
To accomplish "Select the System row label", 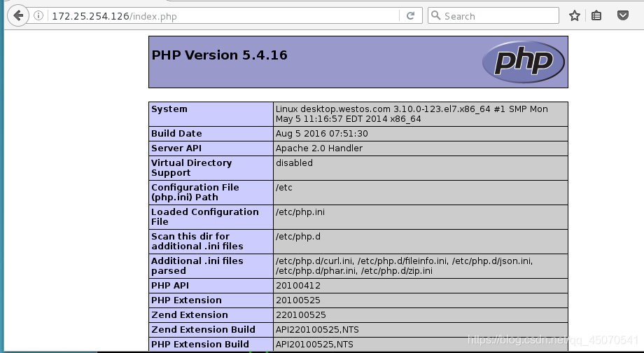I will tap(169, 109).
